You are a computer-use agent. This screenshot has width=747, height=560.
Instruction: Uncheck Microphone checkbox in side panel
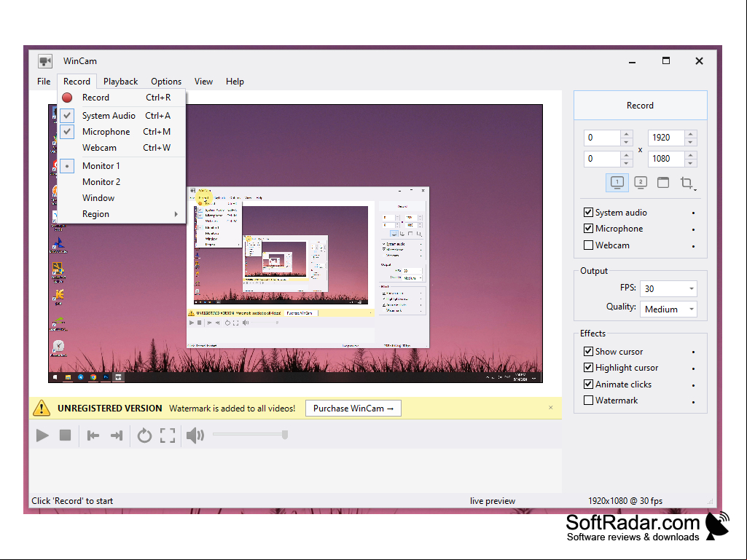(588, 229)
